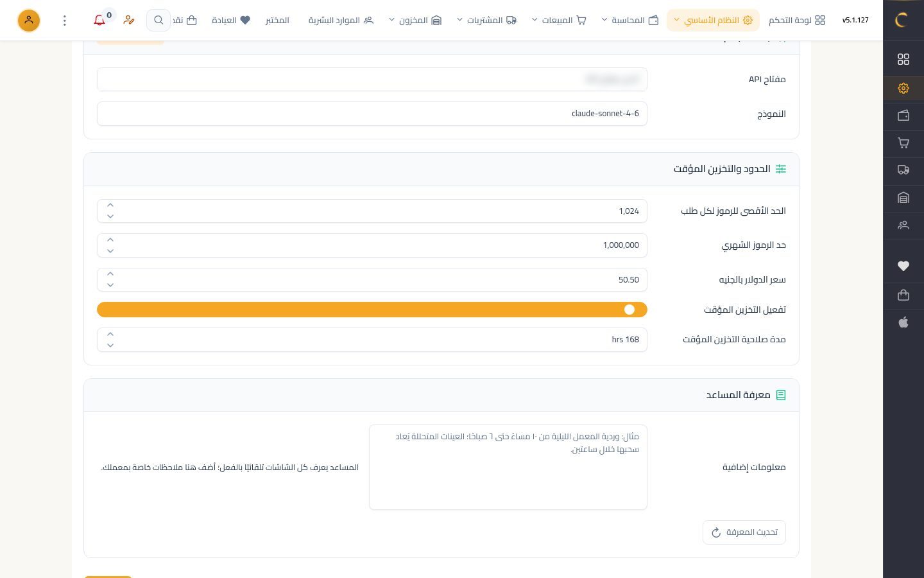This screenshot has height=578, width=924.
Task: Click the معرفة المساعد section heading
Action: [739, 395]
